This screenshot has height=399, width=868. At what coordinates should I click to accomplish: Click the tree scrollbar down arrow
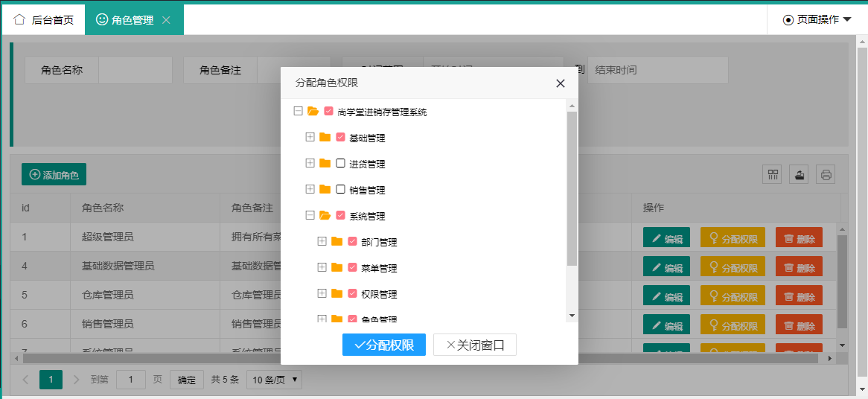tap(572, 316)
